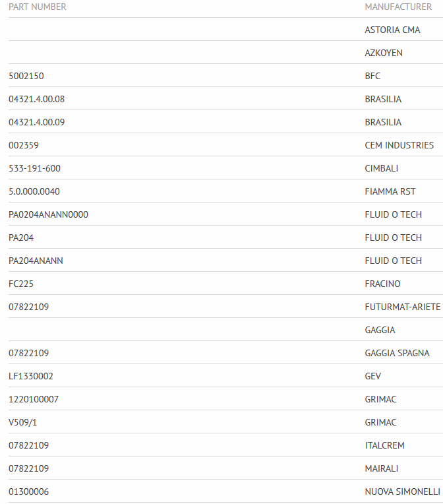Click the AZKOYEN manufacturer cell

click(x=384, y=53)
